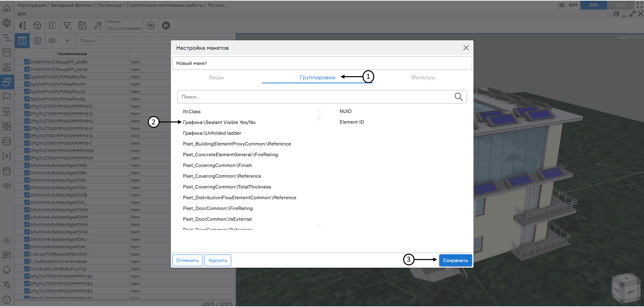Click the wrench tools icon
This screenshot has width=644, height=307.
pyautogui.click(x=97, y=25)
